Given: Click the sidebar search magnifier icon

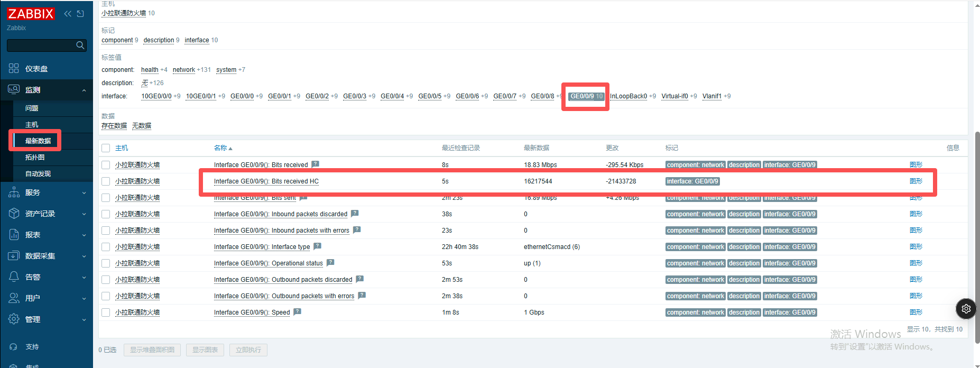Looking at the screenshot, I should [80, 45].
